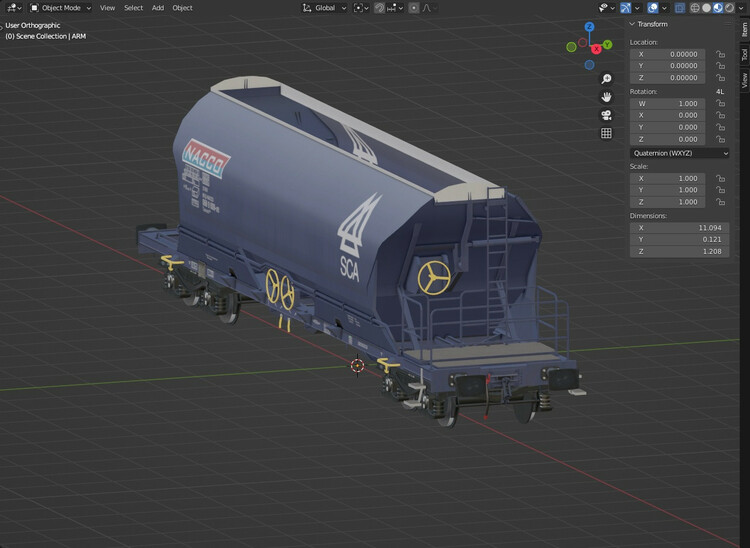Open the transform pivot point dropdown
Image resolution: width=750 pixels, height=548 pixels.
361,8
